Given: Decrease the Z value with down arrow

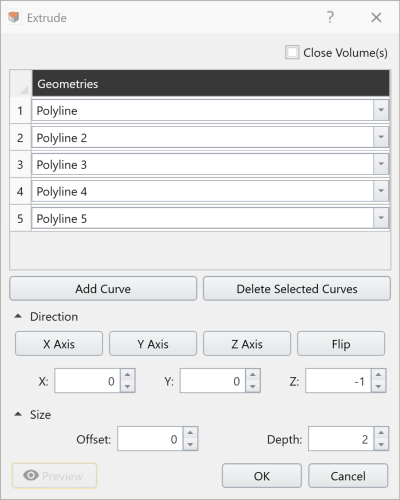Looking at the screenshot, I should point(378,387).
